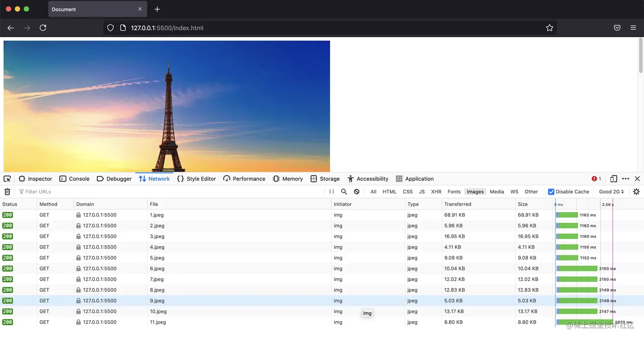The height and width of the screenshot is (339, 644).
Task: Open the network settings gear
Action: [636, 191]
